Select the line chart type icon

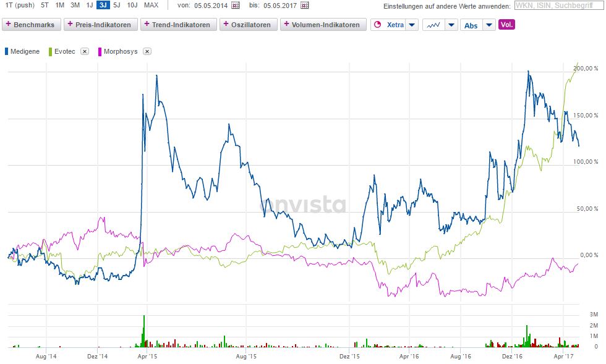tap(433, 25)
